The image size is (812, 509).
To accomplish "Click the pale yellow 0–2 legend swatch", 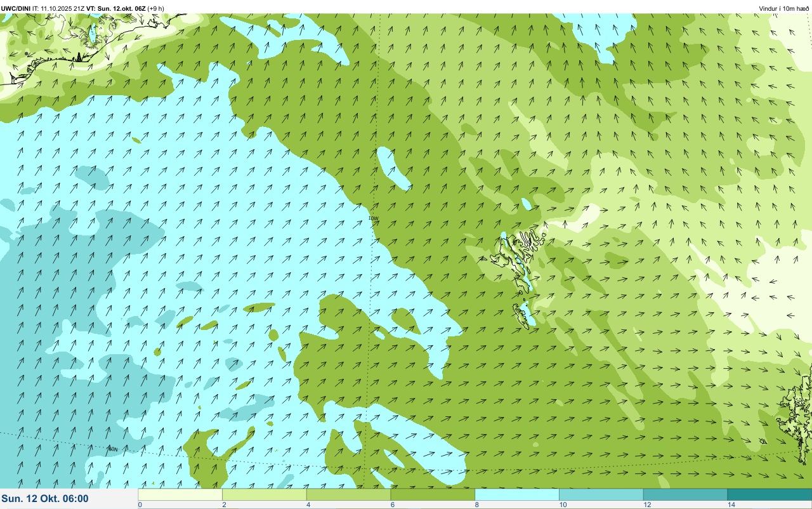I will [x=180, y=494].
